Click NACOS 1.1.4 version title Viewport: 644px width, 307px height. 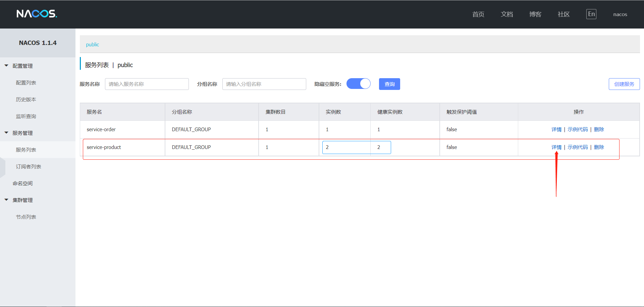point(38,43)
